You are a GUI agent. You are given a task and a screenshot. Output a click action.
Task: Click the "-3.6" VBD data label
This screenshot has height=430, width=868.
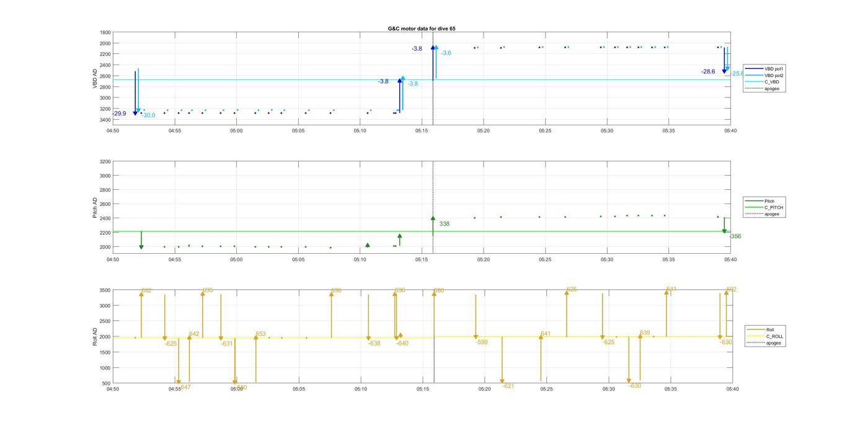click(446, 53)
